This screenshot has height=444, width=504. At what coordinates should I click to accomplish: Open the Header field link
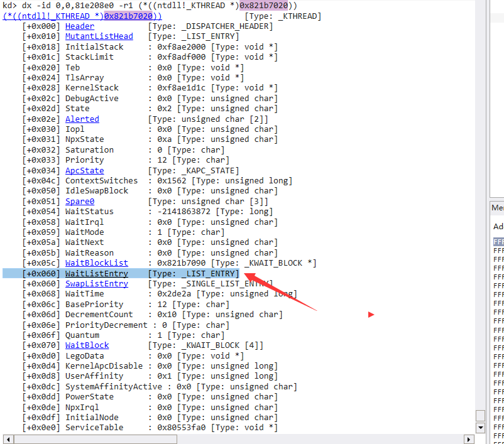point(80,26)
